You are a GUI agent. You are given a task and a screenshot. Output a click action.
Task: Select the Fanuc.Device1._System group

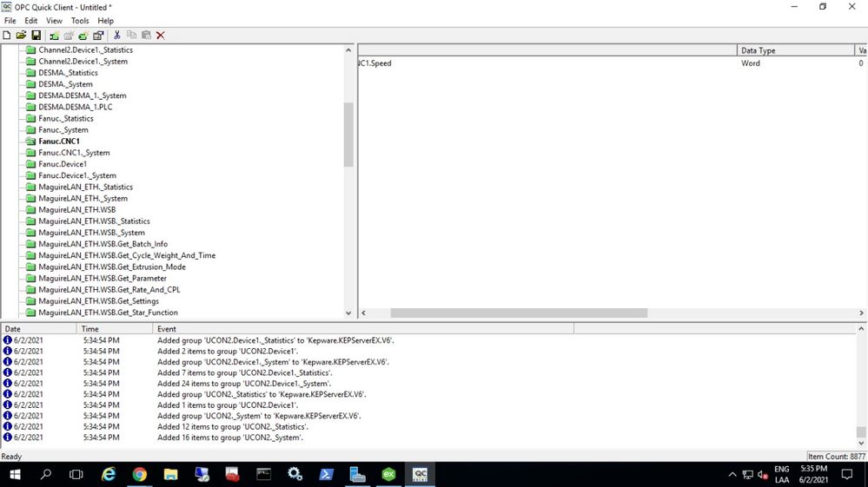(77, 175)
